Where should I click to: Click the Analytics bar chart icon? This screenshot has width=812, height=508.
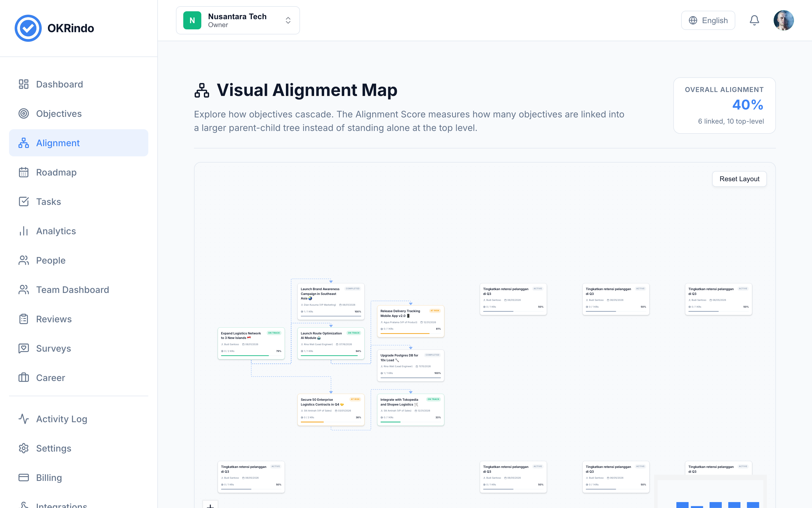23,231
